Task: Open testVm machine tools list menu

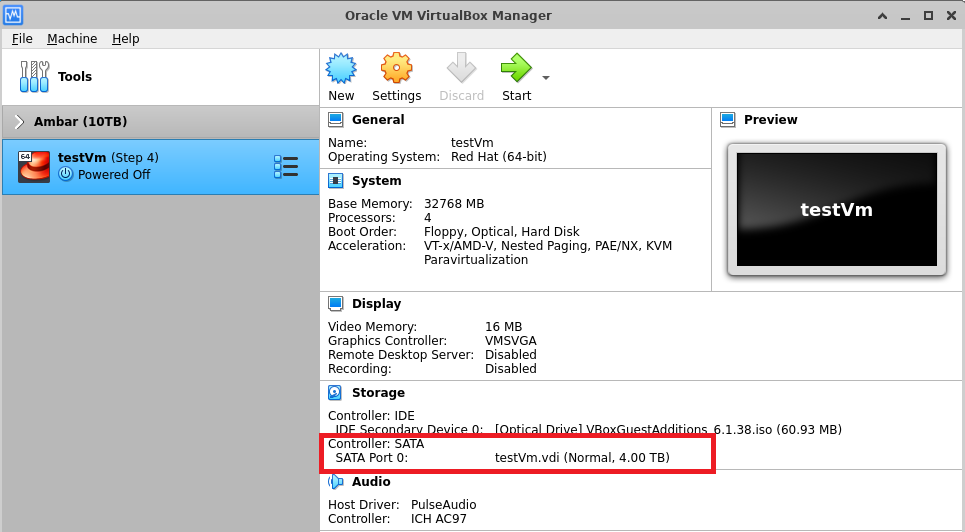Action: pyautogui.click(x=286, y=167)
